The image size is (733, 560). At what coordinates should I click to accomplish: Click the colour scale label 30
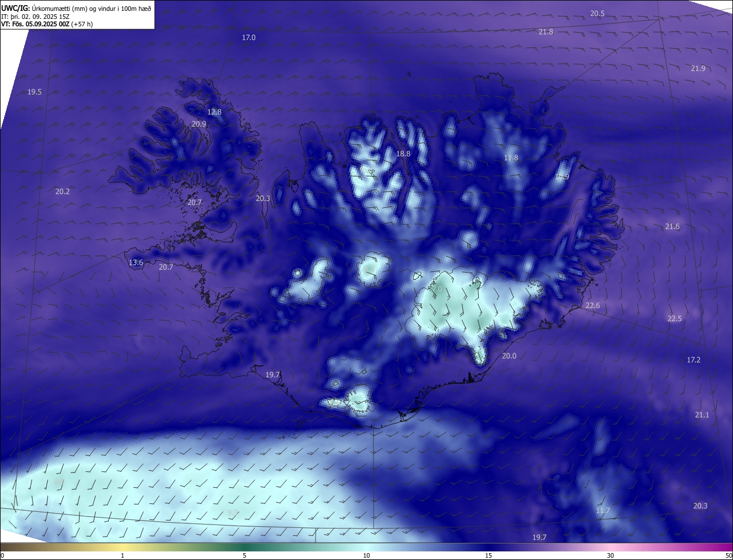click(x=610, y=555)
